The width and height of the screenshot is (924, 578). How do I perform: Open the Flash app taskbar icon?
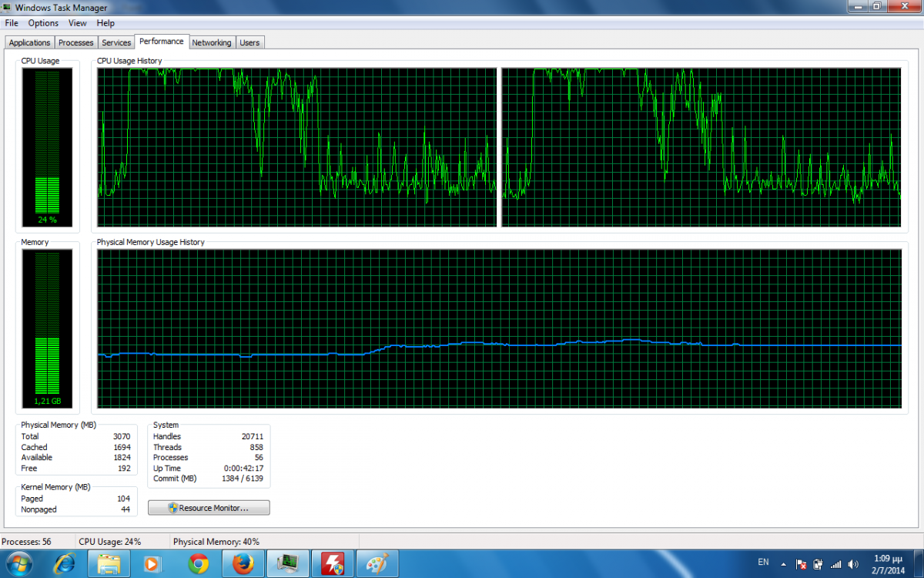click(x=333, y=563)
